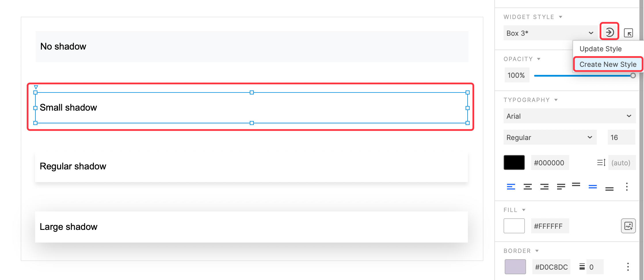Align text to top vertically
Image resolution: width=644 pixels, height=280 pixels.
[x=576, y=185]
